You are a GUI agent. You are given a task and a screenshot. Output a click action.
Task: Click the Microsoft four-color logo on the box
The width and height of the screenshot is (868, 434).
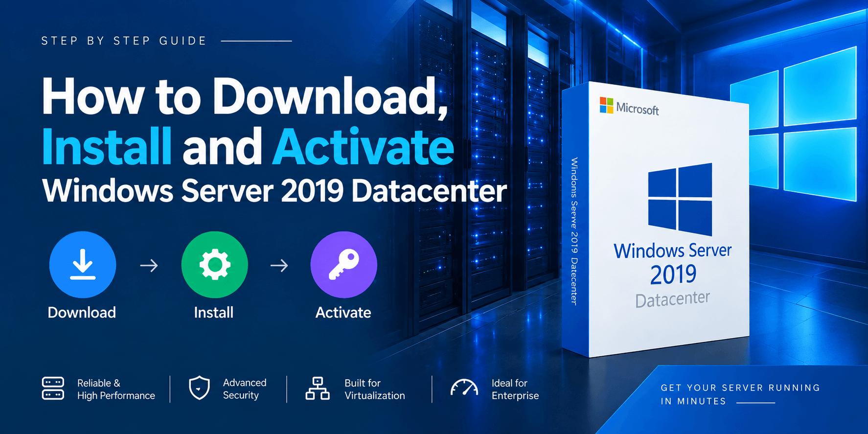click(607, 105)
